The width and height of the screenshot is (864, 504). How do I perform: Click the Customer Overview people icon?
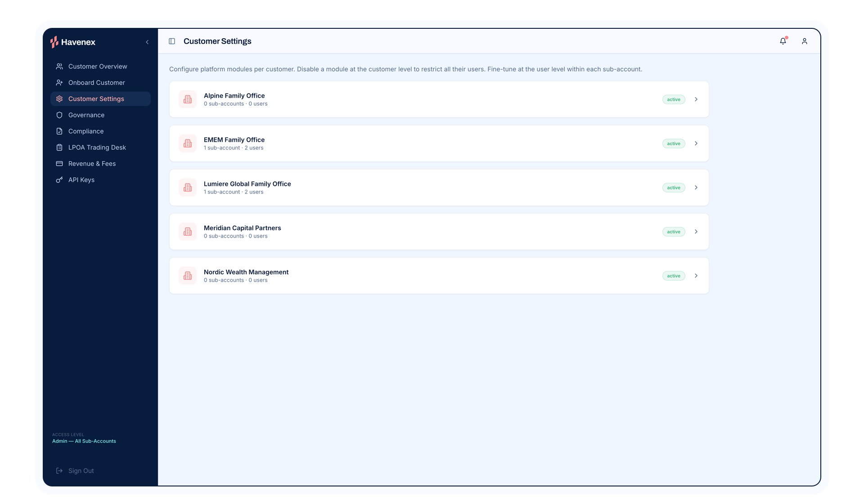(x=59, y=67)
